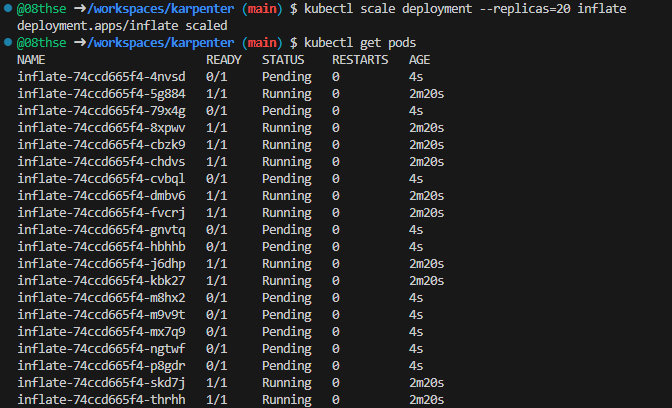
Task: Click the NAME column header
Action: click(31, 60)
